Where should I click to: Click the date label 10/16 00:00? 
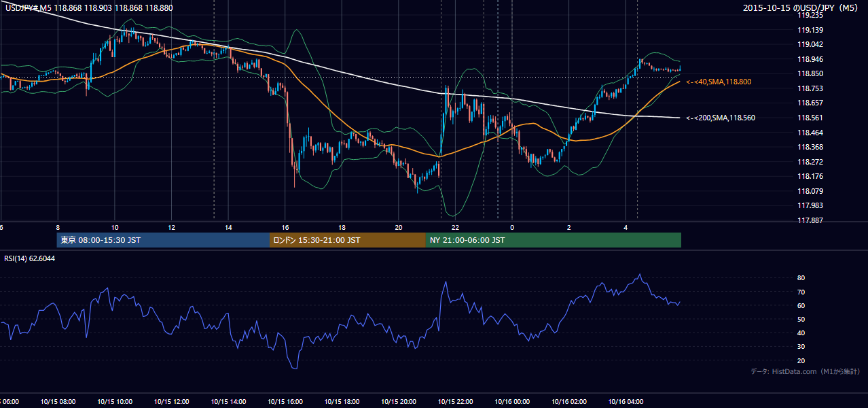click(x=512, y=402)
